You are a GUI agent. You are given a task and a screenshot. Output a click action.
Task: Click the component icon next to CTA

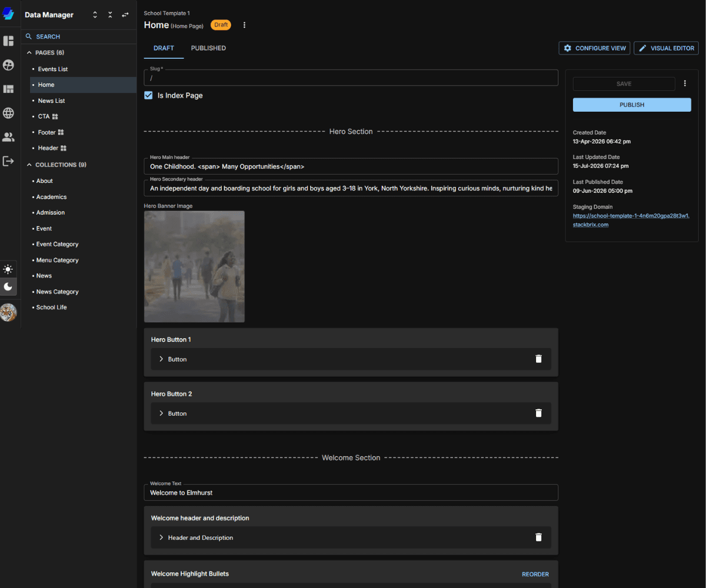coord(55,116)
